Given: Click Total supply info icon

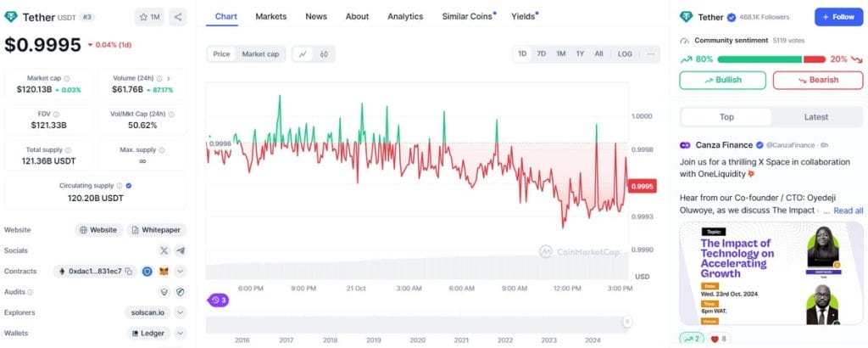Looking at the screenshot, I should click(x=68, y=150).
